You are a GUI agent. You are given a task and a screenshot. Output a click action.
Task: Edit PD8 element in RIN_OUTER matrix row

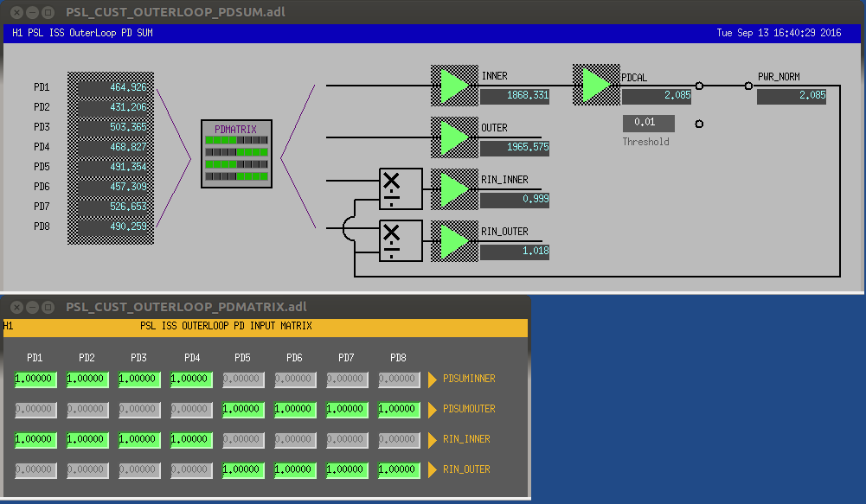point(399,469)
